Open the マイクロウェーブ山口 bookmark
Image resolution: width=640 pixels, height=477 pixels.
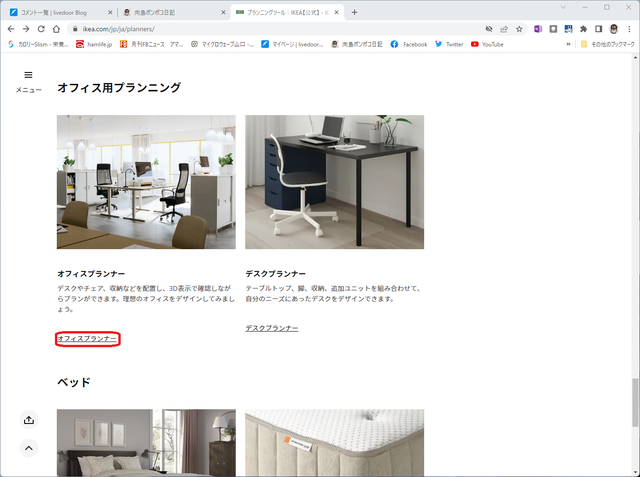pos(222,44)
